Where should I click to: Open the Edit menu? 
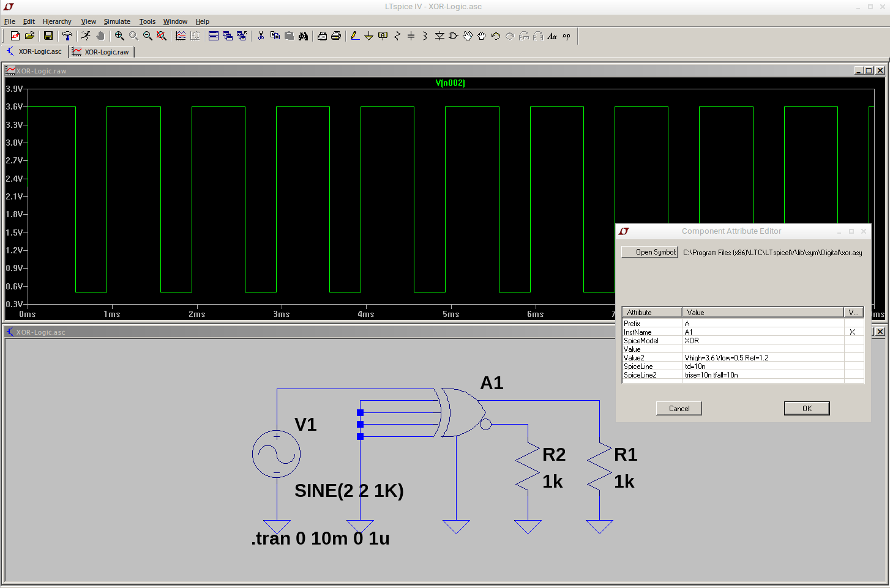click(x=29, y=21)
